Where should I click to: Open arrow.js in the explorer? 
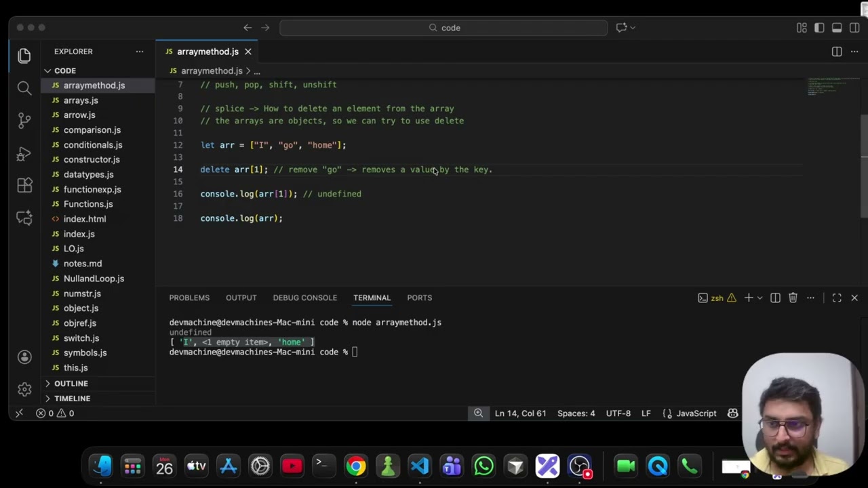[79, 115]
